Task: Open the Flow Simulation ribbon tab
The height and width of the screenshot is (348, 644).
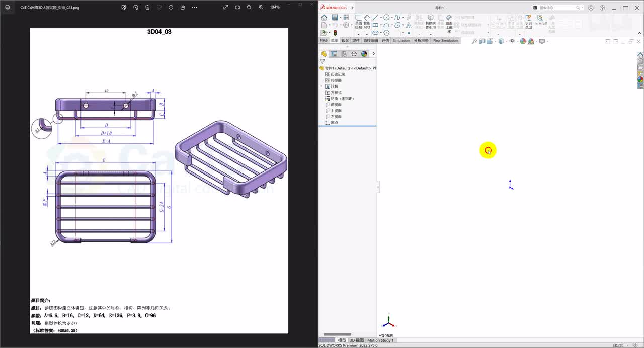Action: click(x=446, y=40)
